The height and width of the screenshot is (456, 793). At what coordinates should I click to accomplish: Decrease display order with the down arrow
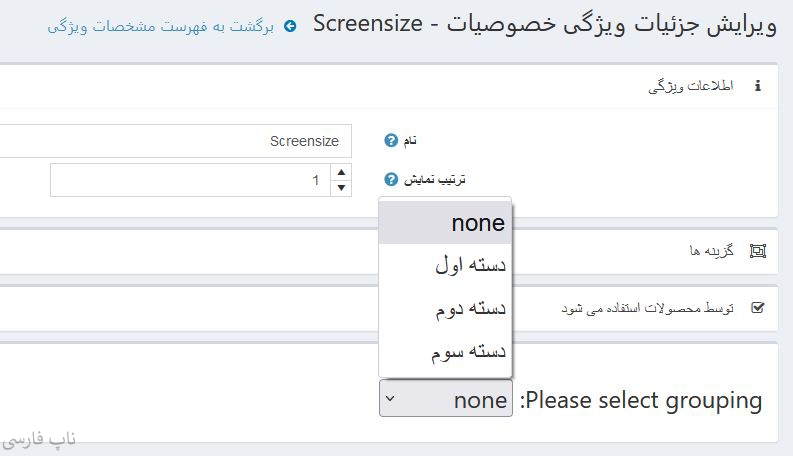coord(342,188)
